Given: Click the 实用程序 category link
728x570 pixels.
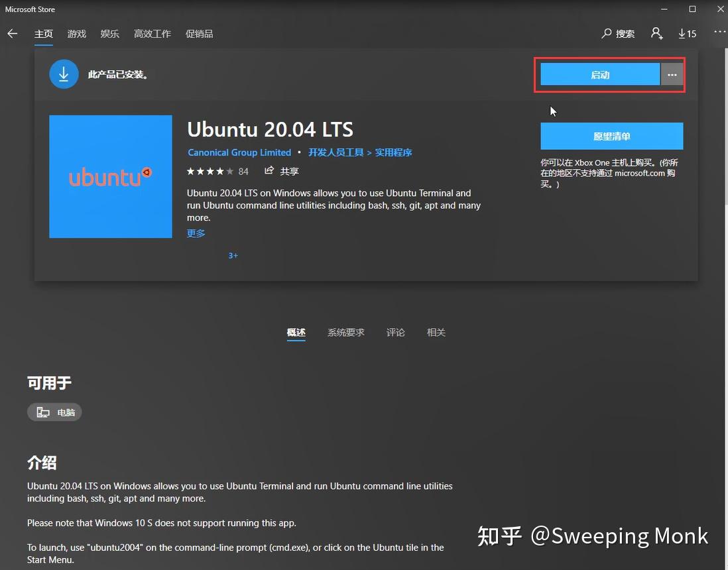Looking at the screenshot, I should click(x=393, y=152).
